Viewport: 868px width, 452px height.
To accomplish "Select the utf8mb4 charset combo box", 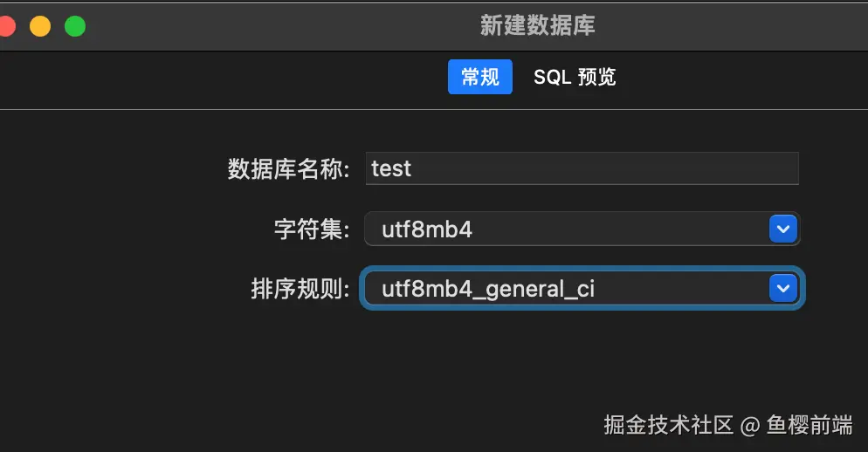I will pos(568,229).
